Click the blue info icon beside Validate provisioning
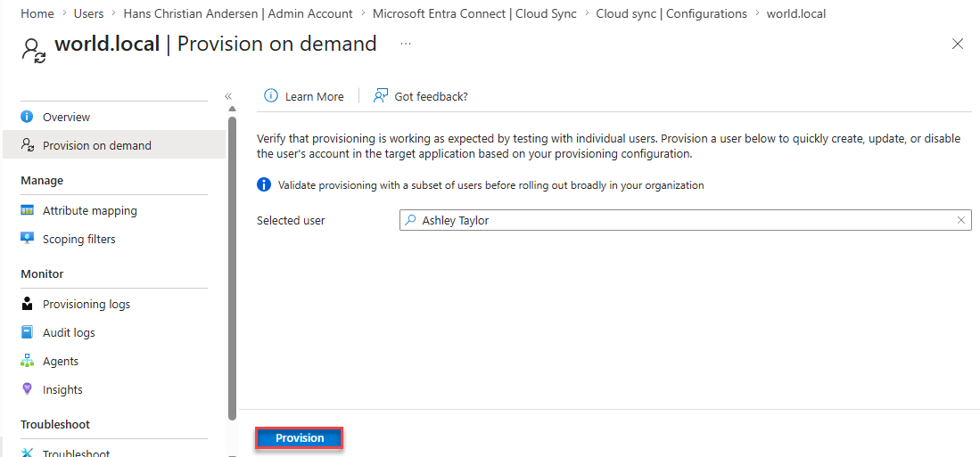The height and width of the screenshot is (457, 980). coord(264,184)
